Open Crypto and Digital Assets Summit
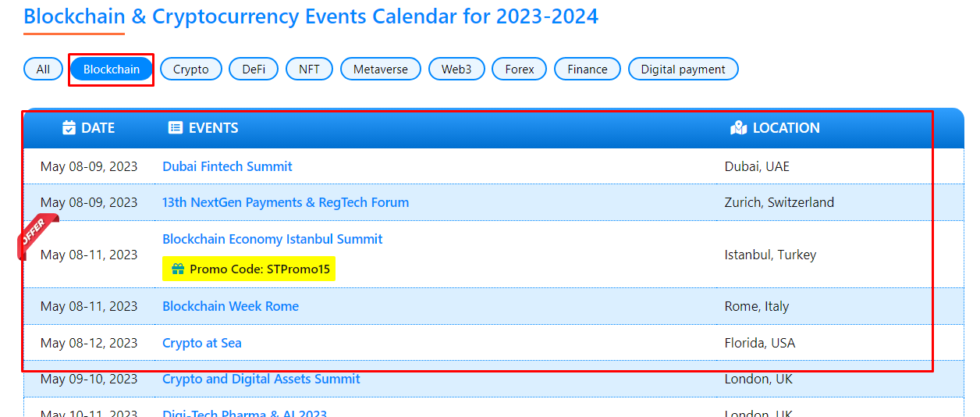 point(261,379)
